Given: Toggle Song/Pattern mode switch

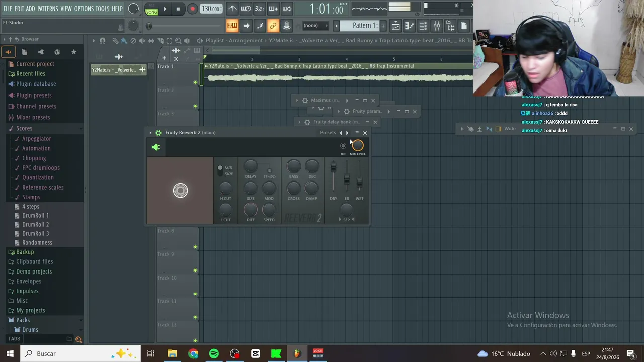Looking at the screenshot, I should tap(151, 9).
